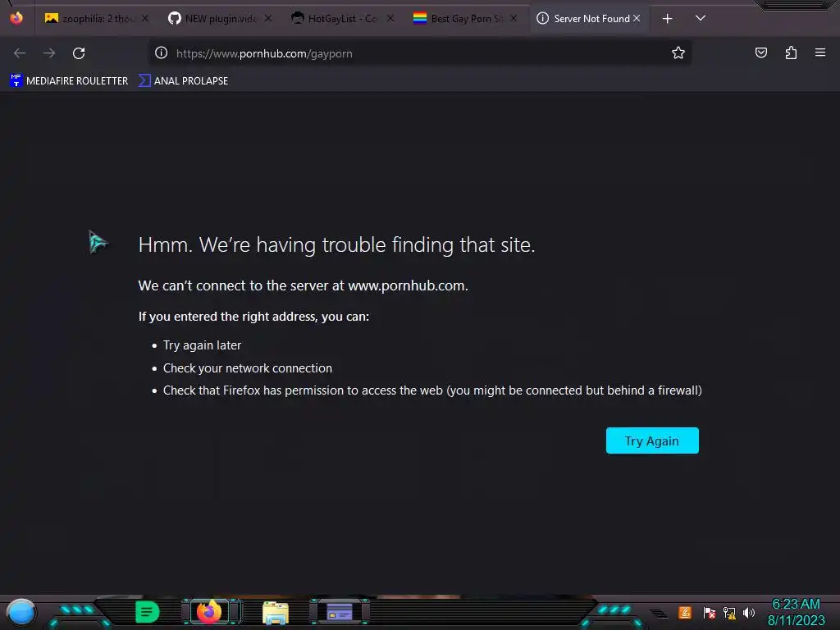Open the Java update tray icon
The image size is (840, 630).
click(x=685, y=612)
